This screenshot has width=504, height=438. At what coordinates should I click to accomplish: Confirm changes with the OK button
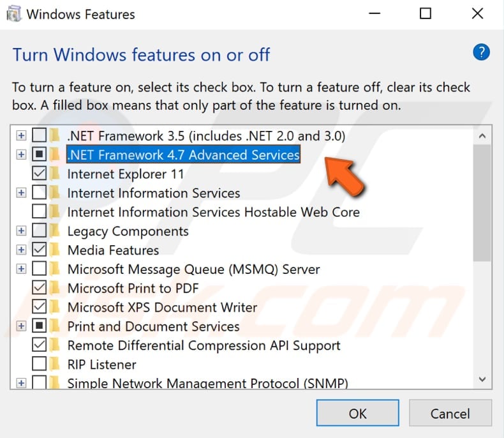click(358, 413)
